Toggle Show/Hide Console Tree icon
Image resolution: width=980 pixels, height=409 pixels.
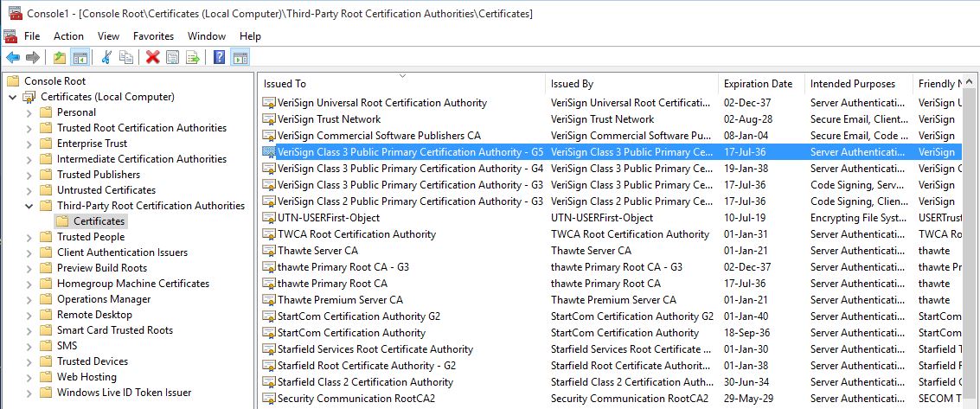tap(80, 57)
